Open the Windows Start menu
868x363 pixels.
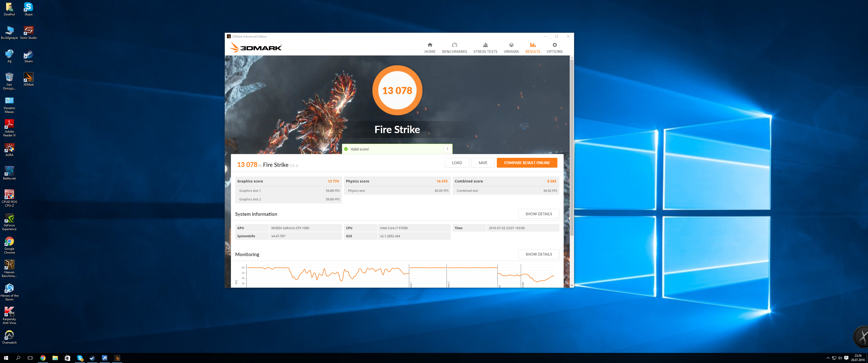6,358
